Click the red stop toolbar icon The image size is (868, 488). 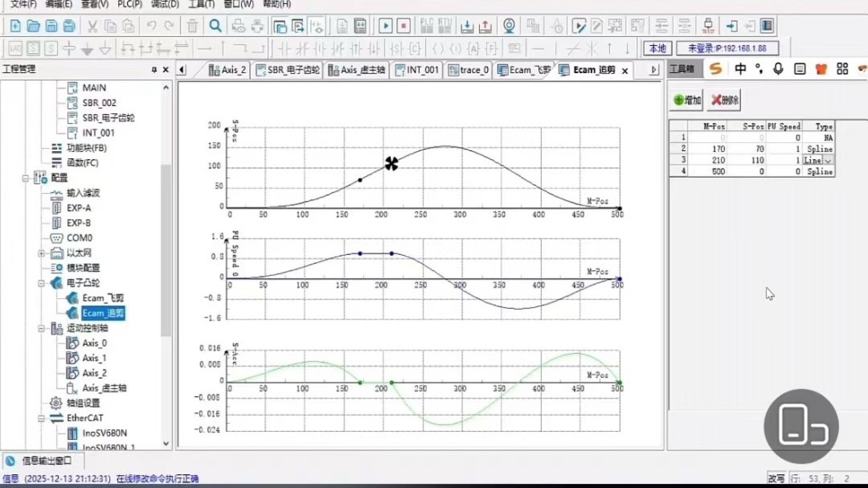pos(403,26)
